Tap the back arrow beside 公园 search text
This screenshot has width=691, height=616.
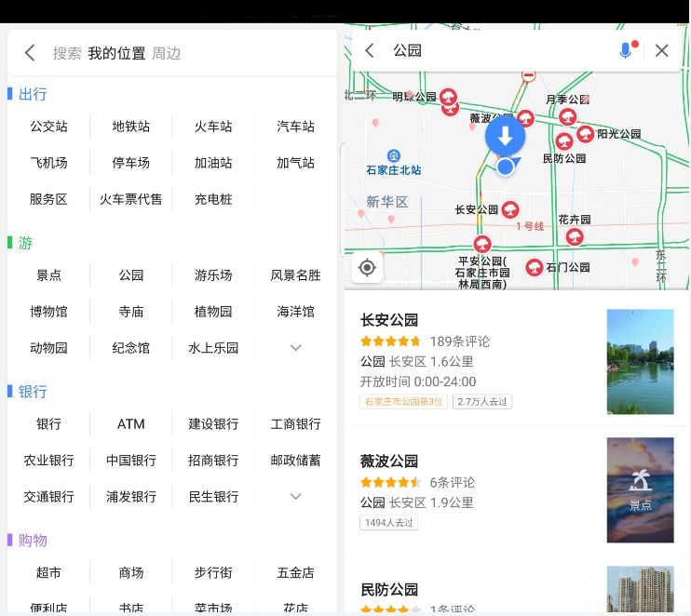pos(370,50)
